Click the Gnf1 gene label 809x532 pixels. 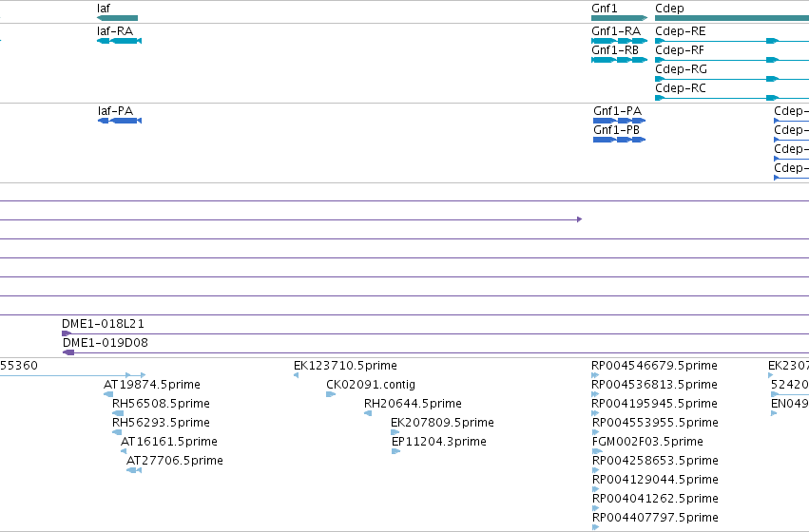[605, 9]
